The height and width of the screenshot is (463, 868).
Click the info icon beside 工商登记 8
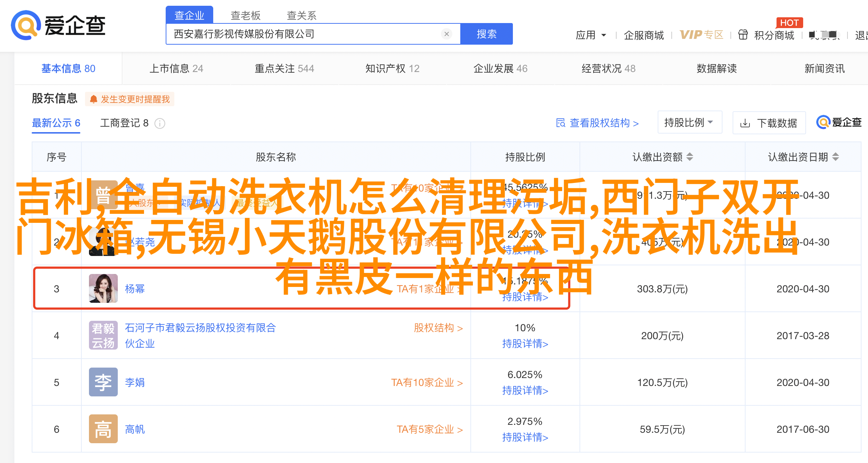[x=160, y=123]
